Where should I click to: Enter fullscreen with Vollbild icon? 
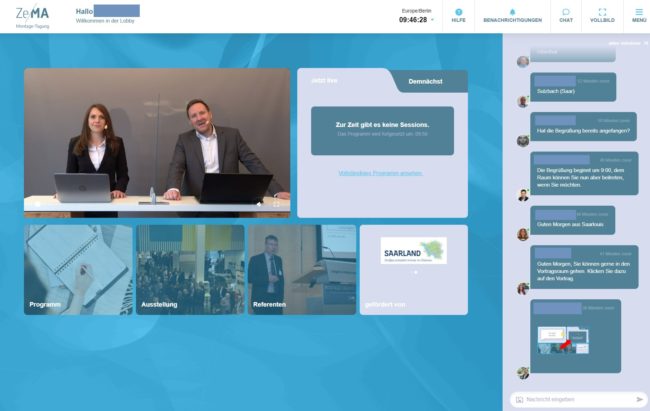602,15
